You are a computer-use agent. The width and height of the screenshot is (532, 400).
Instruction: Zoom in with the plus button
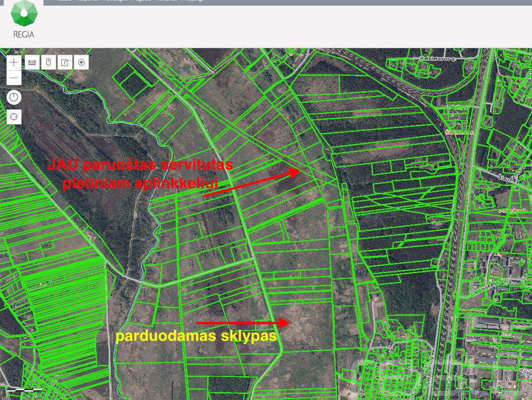click(x=14, y=63)
